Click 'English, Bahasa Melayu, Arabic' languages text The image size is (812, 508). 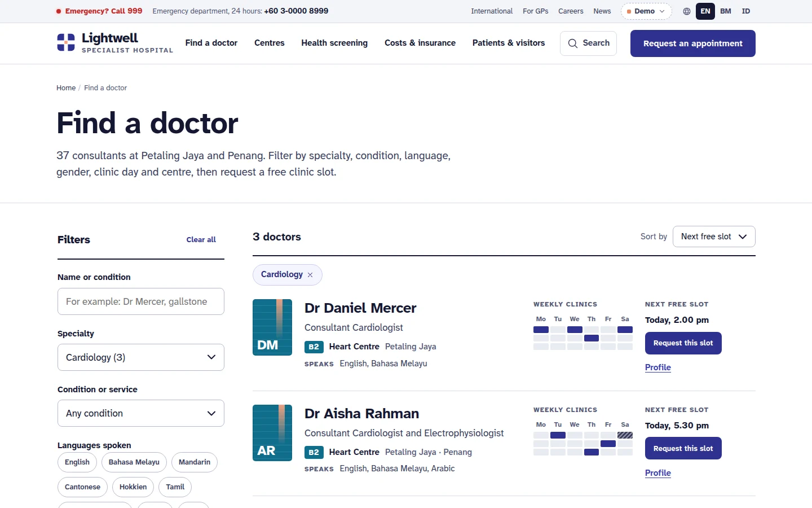(x=397, y=468)
